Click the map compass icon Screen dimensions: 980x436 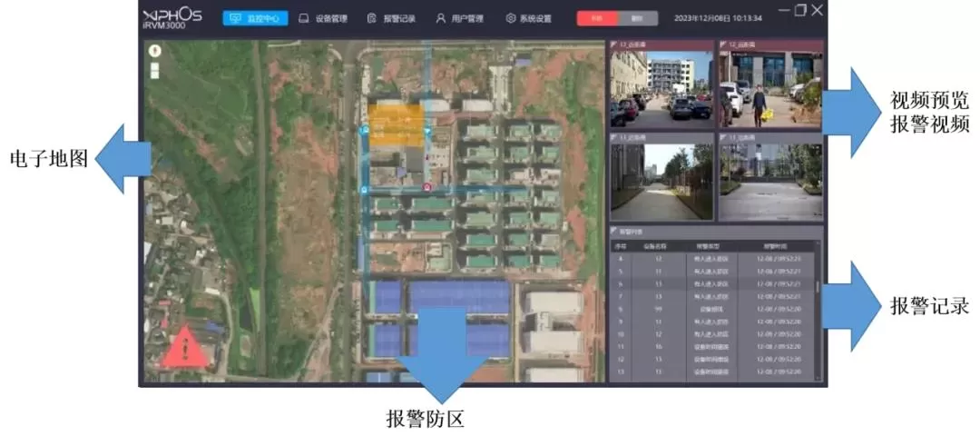click(154, 51)
